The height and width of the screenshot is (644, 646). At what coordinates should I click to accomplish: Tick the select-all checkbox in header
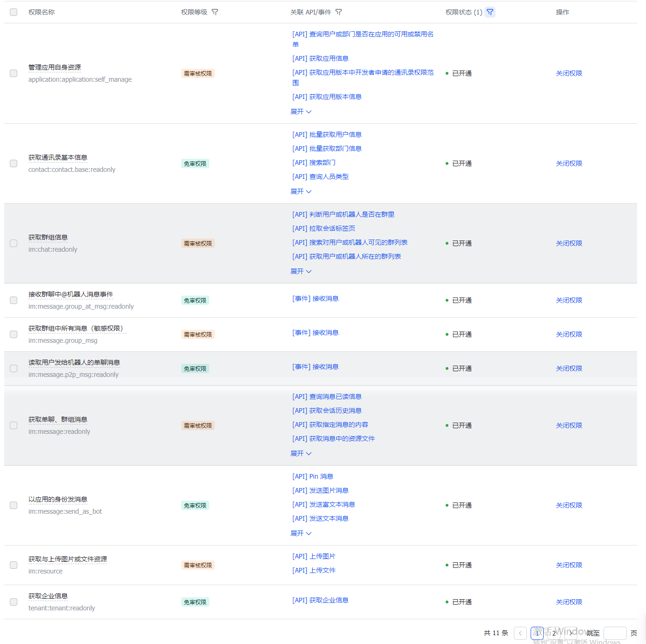14,12
